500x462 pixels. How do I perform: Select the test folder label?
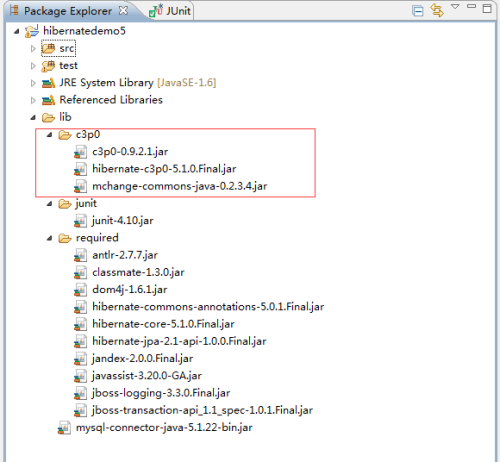coord(68,66)
